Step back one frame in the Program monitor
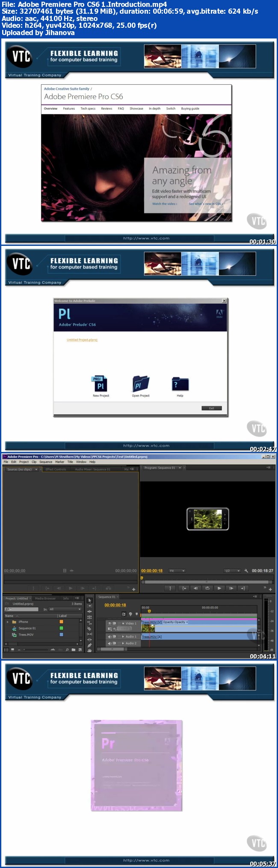The image size is (278, 868). pos(195,588)
